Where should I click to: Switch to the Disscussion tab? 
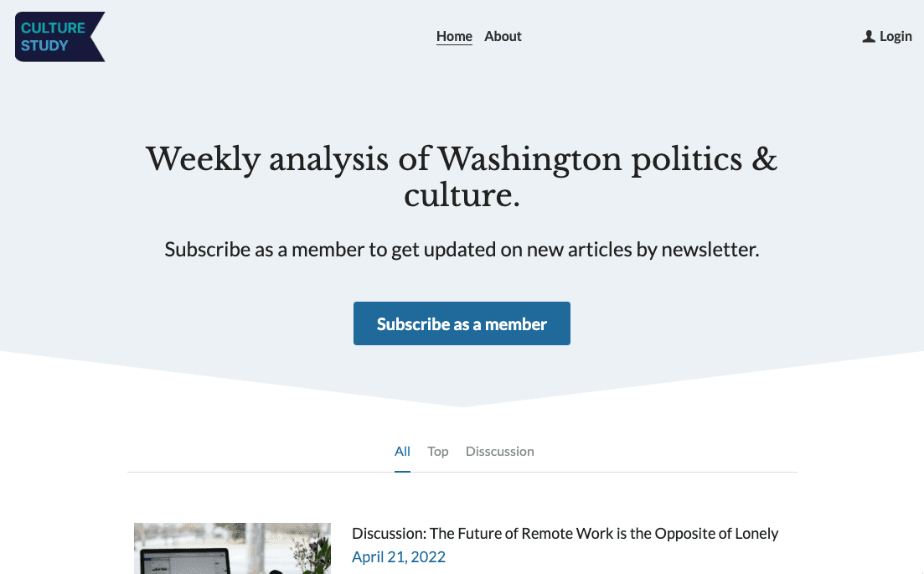[499, 451]
